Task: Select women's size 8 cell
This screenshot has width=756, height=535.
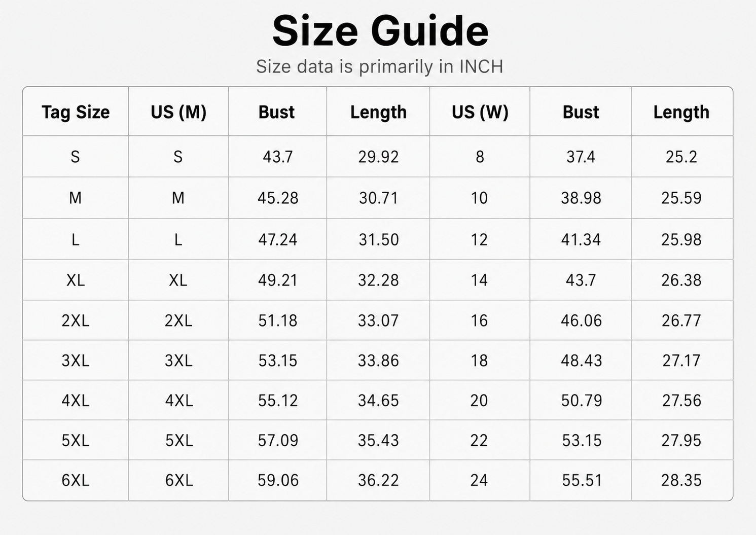Action: (x=480, y=157)
